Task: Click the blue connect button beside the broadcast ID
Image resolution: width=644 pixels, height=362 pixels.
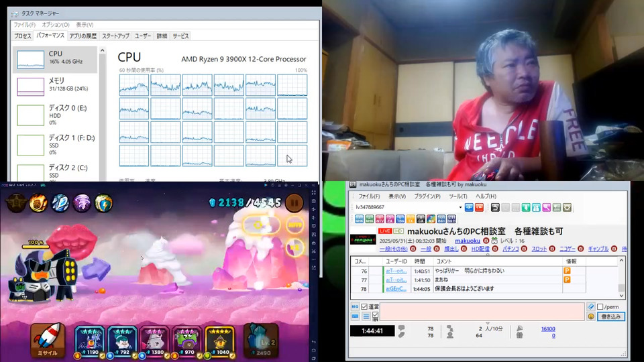Action: tap(469, 207)
